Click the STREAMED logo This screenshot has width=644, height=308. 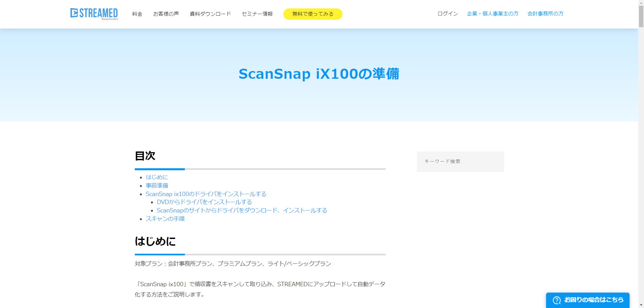[x=94, y=14]
